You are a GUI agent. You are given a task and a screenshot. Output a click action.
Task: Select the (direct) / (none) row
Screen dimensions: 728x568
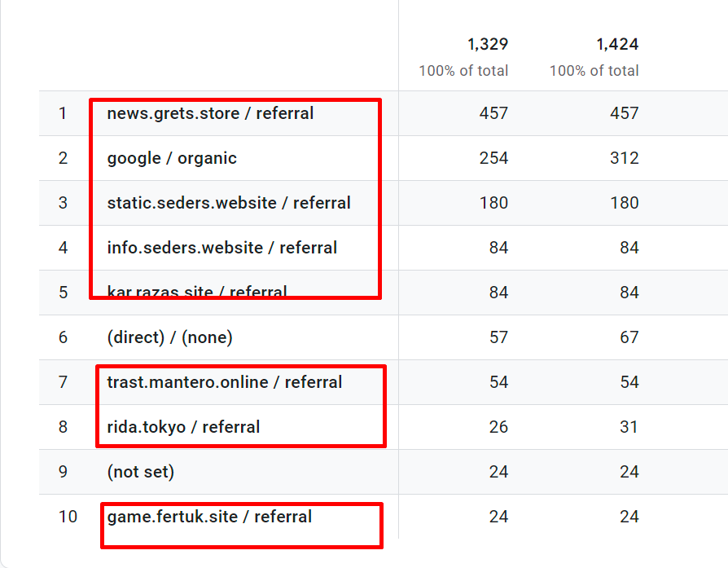tap(169, 337)
